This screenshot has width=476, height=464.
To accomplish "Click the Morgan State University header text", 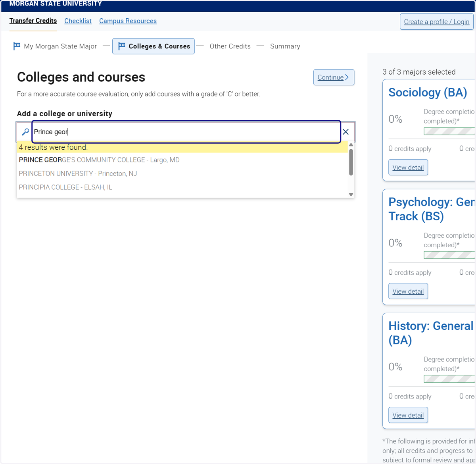I will click(56, 4).
